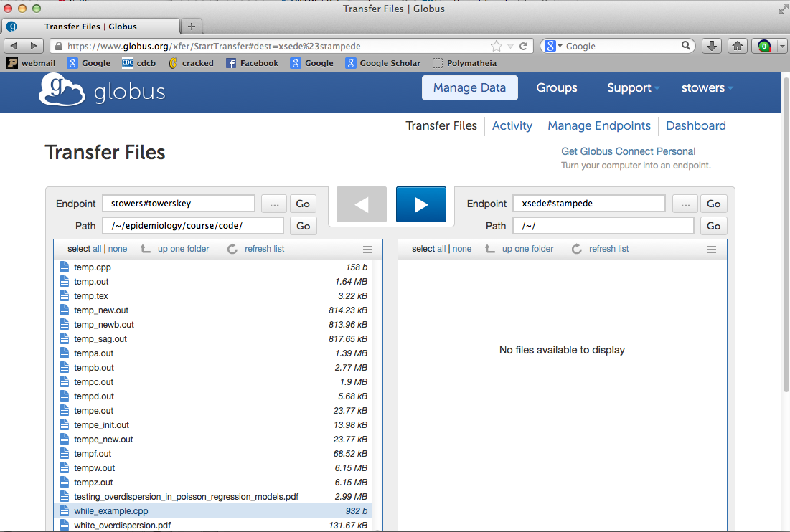Open the cracked bookmark
Screen dimensions: 790x532
tap(191, 63)
